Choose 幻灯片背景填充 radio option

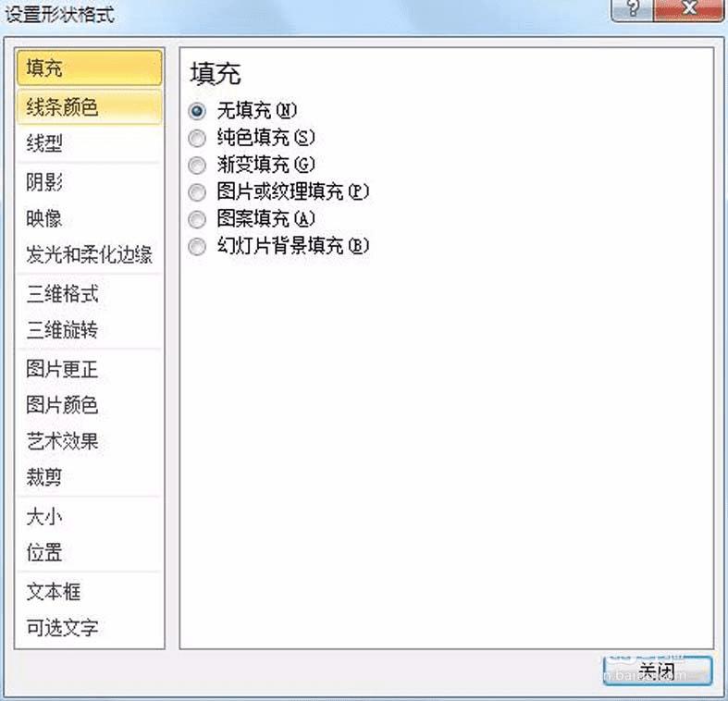(197, 247)
